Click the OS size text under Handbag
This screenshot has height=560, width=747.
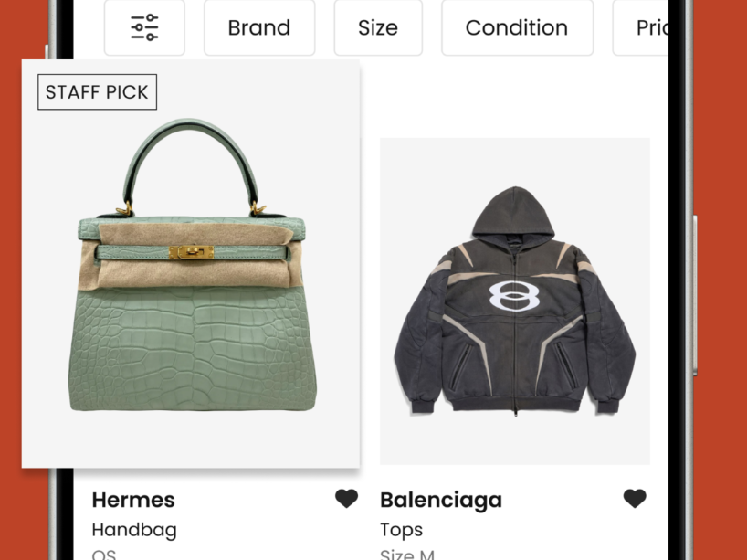[104, 554]
